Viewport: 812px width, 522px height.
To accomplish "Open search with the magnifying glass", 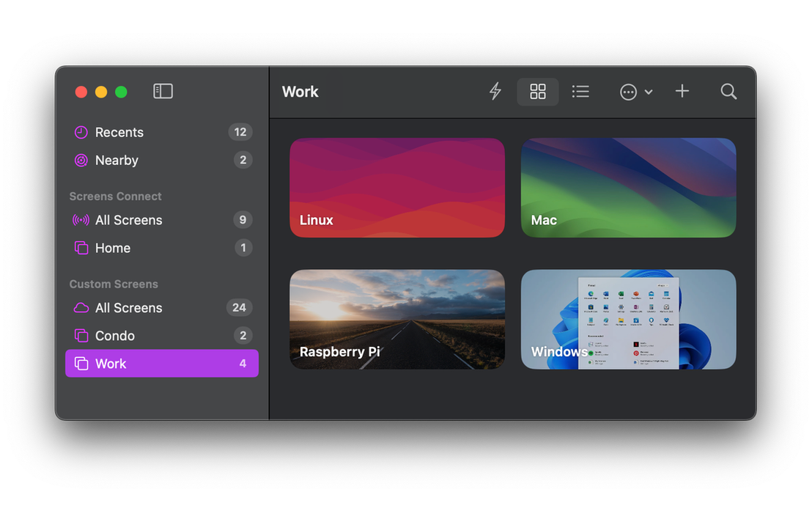I will click(x=728, y=92).
